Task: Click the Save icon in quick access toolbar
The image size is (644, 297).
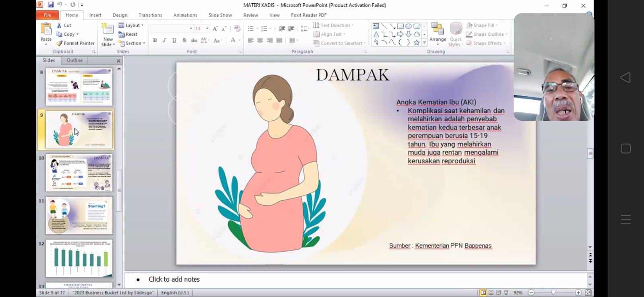Action: [x=51, y=5]
